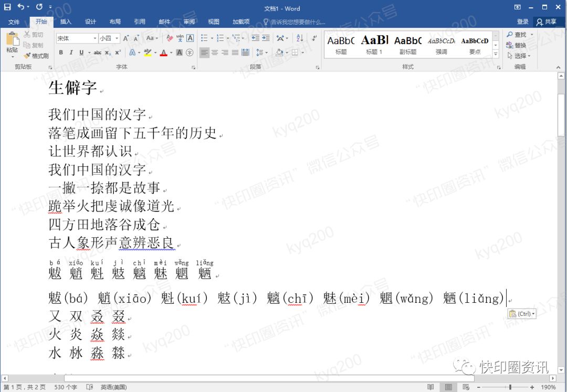Open Paste Options (Ctrl) popup in document
The image size is (567, 392).
point(522,314)
